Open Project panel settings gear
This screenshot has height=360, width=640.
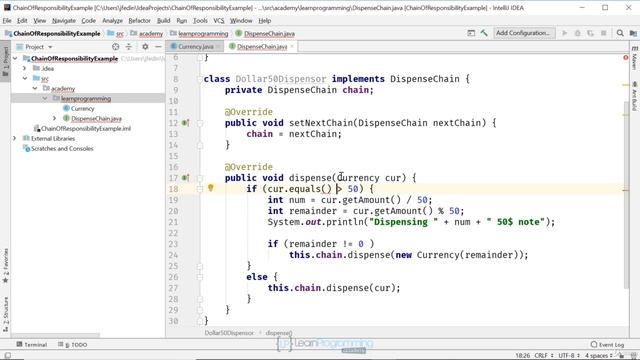tap(145, 47)
